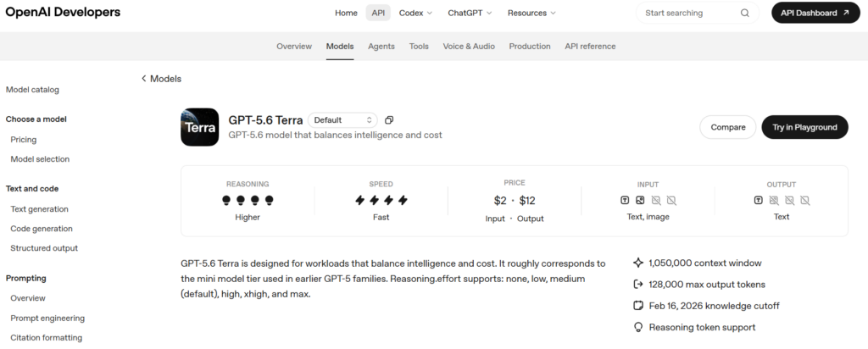Image resolution: width=868 pixels, height=349 pixels.
Task: Open the Voice & Audio tab
Action: [x=469, y=47]
